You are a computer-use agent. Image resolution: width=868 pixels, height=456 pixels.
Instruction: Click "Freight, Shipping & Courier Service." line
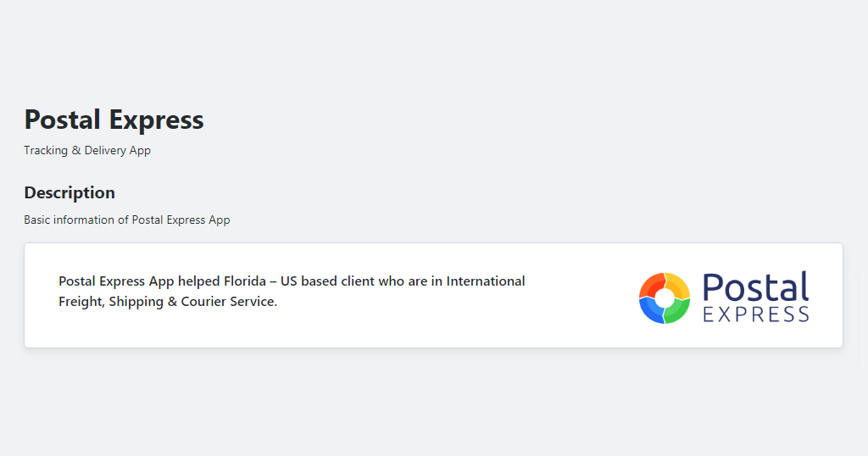click(x=168, y=302)
